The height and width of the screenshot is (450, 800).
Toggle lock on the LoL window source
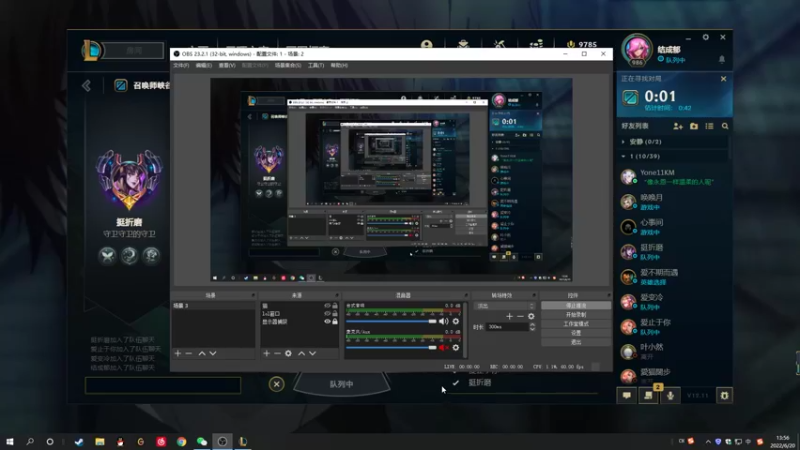tap(335, 314)
